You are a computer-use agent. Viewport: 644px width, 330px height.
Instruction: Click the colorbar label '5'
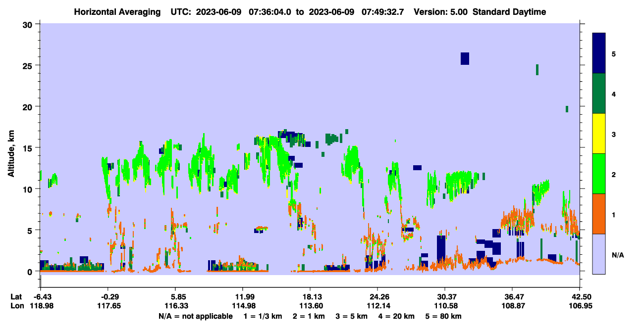coord(614,53)
